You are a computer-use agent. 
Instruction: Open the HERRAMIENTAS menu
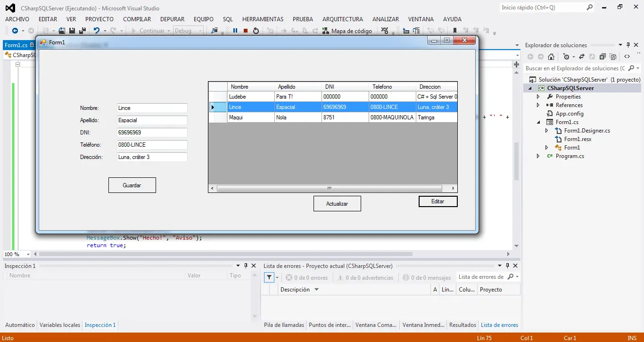click(x=263, y=19)
